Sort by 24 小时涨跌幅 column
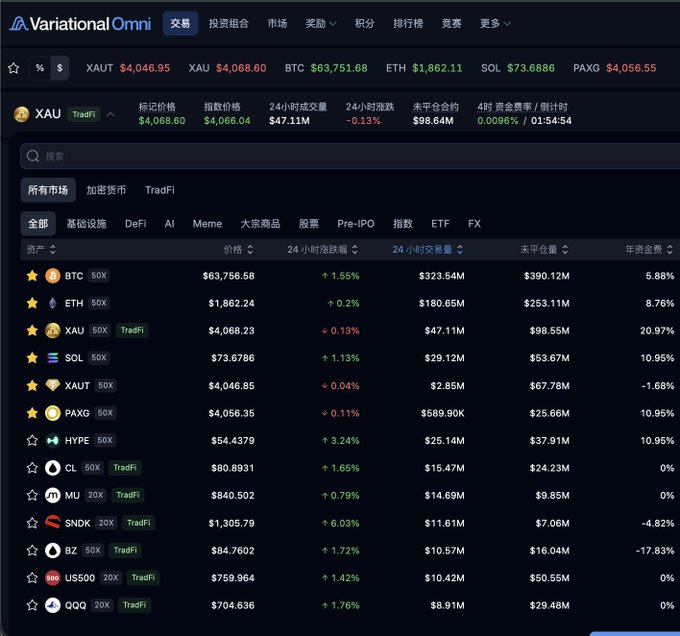680x636 pixels. pos(323,249)
